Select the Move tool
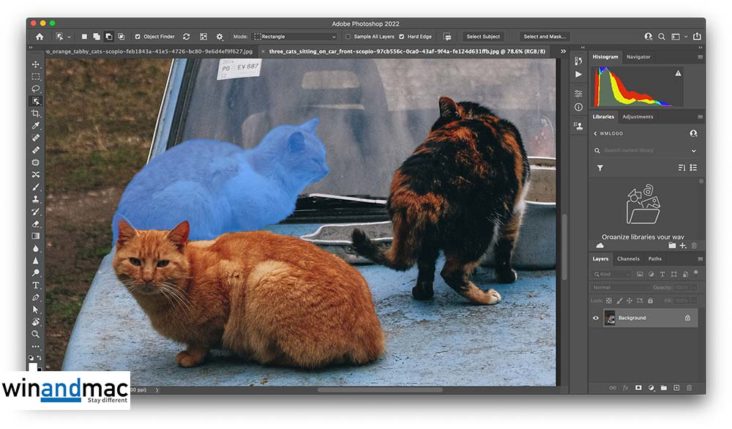This screenshot has height=429, width=732. tap(36, 65)
